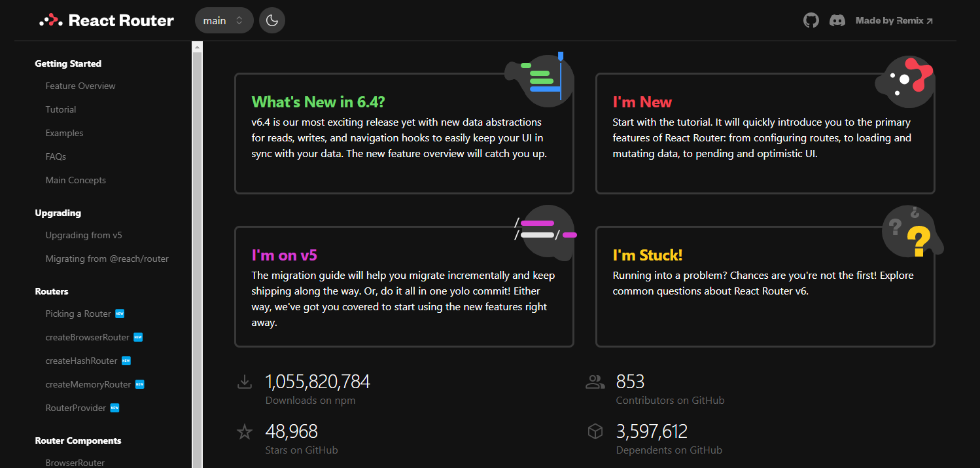Viewport: 980px width, 468px height.
Task: Select Picking a Router in the sidebar
Action: pos(79,314)
